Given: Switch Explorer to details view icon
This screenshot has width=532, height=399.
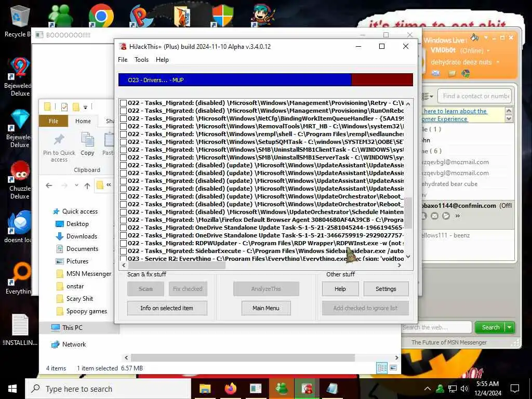Looking at the screenshot, I should tap(382, 368).
